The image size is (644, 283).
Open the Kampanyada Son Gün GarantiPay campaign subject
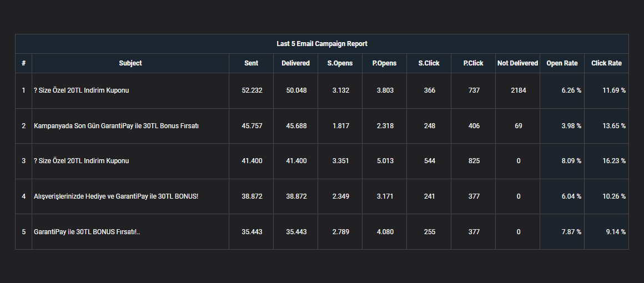[x=116, y=126]
